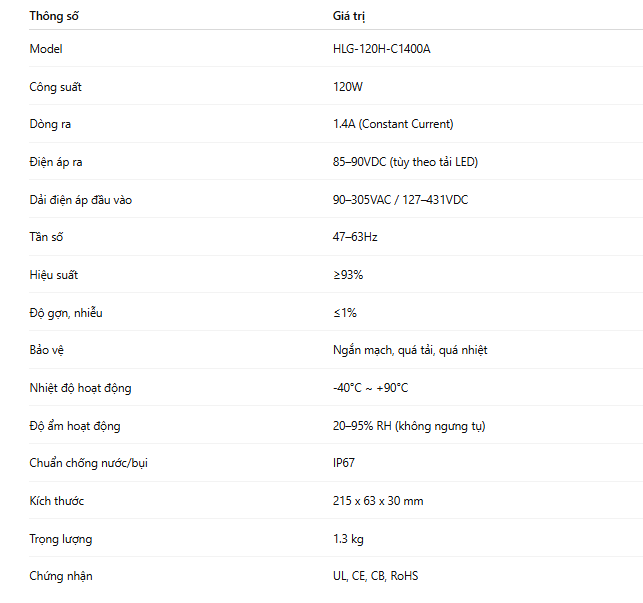Viewport: 643px width, 603px height.
Task: Select the 120W power value
Action: pyautogui.click(x=348, y=87)
